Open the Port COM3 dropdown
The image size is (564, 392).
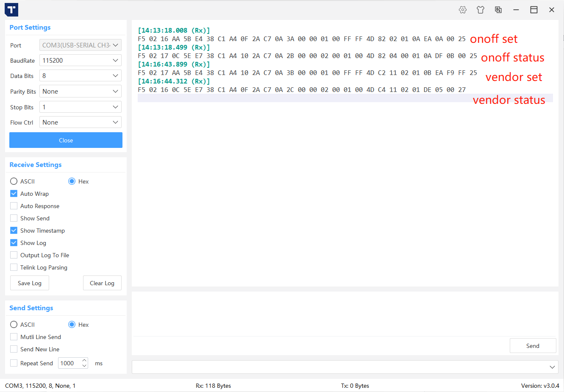81,45
